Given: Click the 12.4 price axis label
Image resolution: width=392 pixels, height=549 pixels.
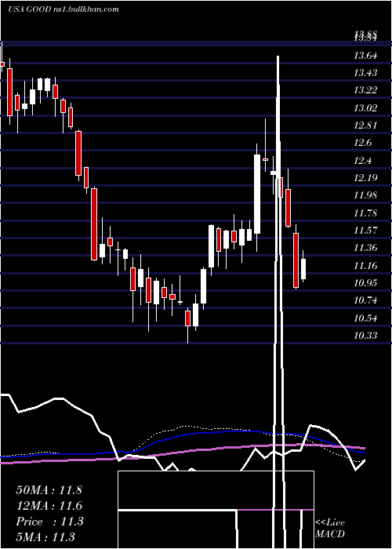Looking at the screenshot, I should (363, 160).
